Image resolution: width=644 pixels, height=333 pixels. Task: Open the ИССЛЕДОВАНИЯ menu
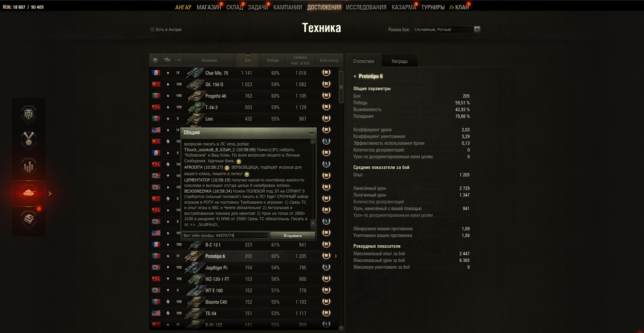[x=366, y=7]
